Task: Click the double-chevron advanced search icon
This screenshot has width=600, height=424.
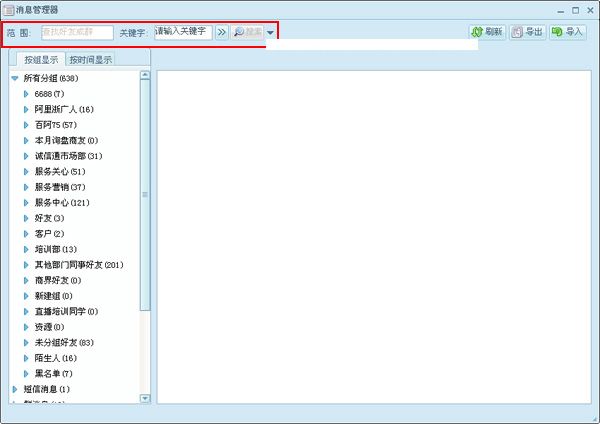Action: 222,32
